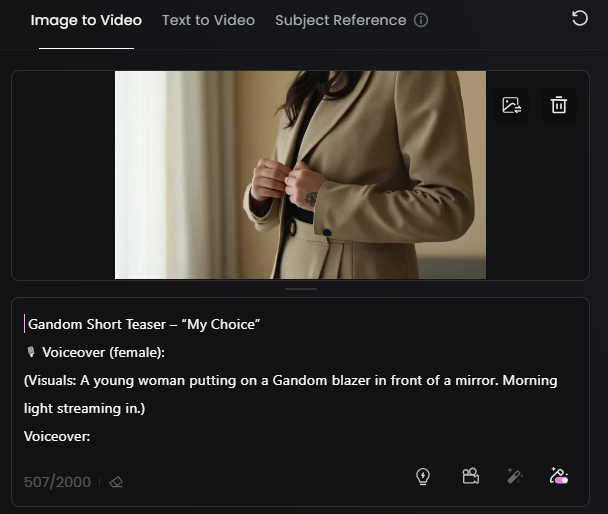Click the uploaded blazer image preview
The image size is (608, 514).
pos(300,175)
